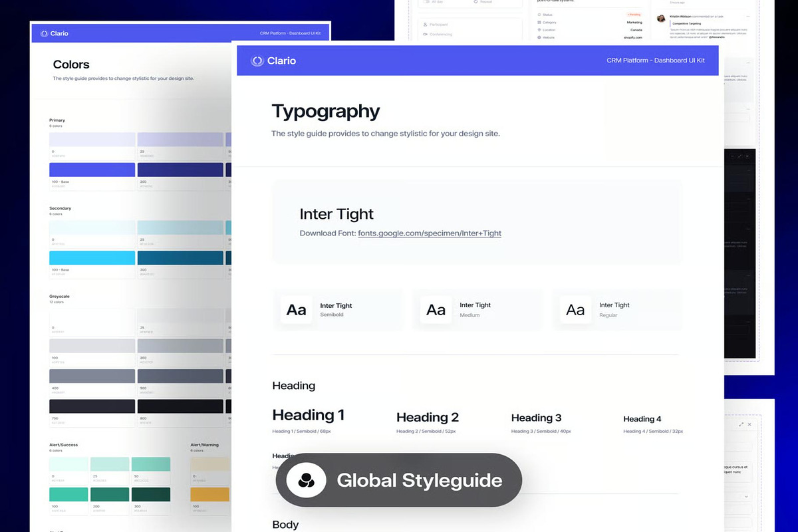Select the Primary 100 - Base blue swatch
This screenshot has height=532, width=798.
coord(92,170)
